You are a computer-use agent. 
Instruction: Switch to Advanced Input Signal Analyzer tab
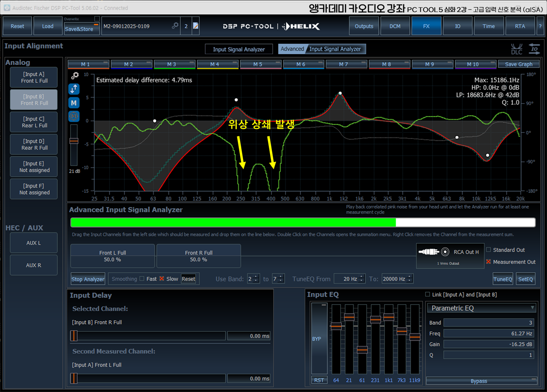(x=322, y=49)
